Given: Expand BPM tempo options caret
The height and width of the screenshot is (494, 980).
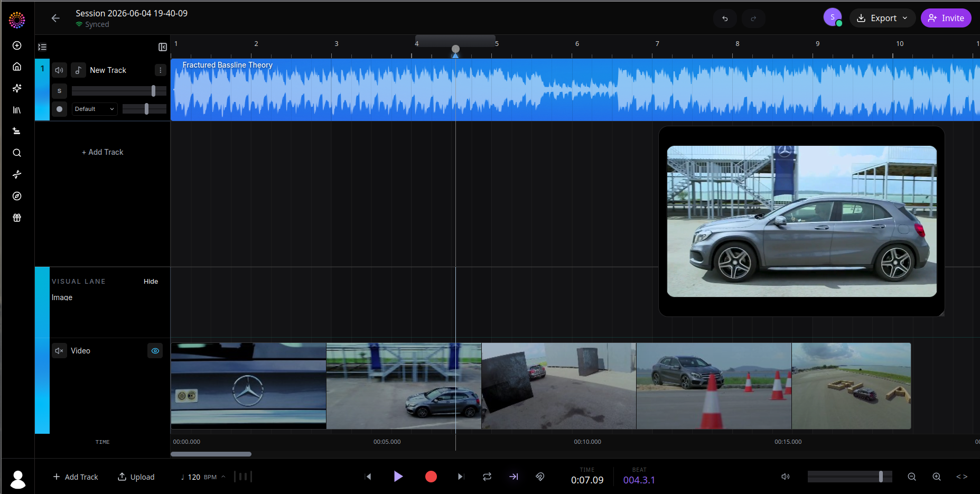Looking at the screenshot, I should (x=223, y=477).
